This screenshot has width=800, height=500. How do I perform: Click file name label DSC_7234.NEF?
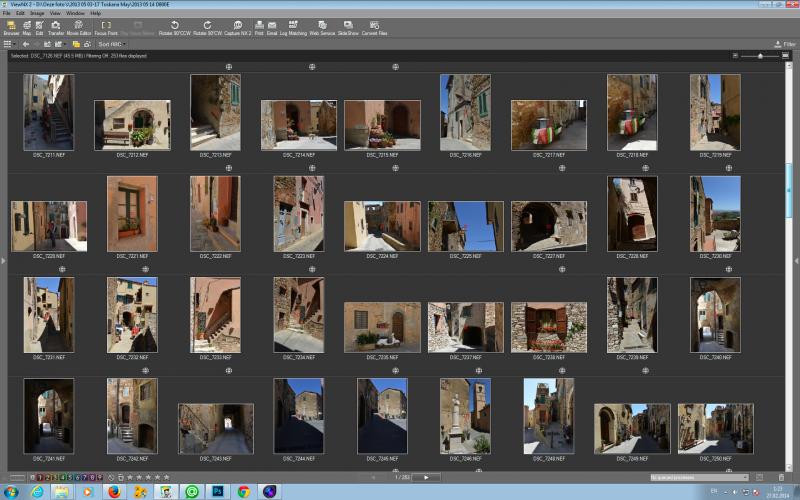point(299,358)
